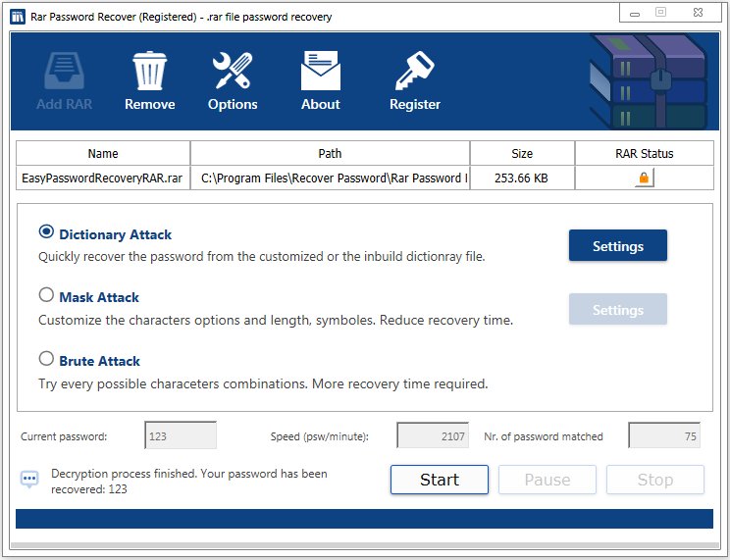
Task: Select EasyPasswordRecoveryRAR.rar file name cell
Action: [x=103, y=178]
